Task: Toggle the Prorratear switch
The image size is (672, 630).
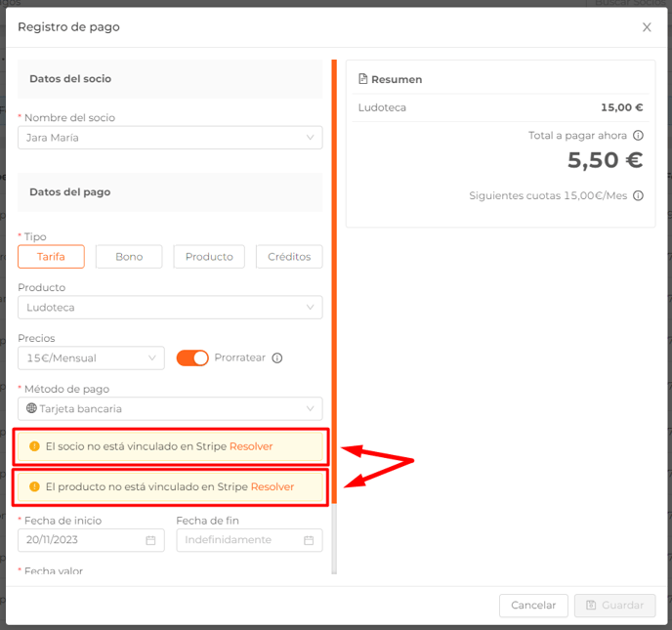Action: pyautogui.click(x=192, y=357)
